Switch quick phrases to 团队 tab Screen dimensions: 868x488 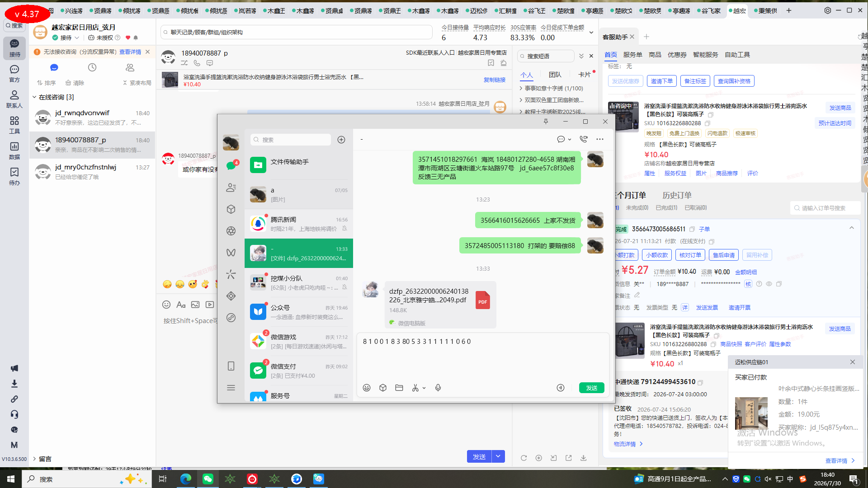pos(555,75)
